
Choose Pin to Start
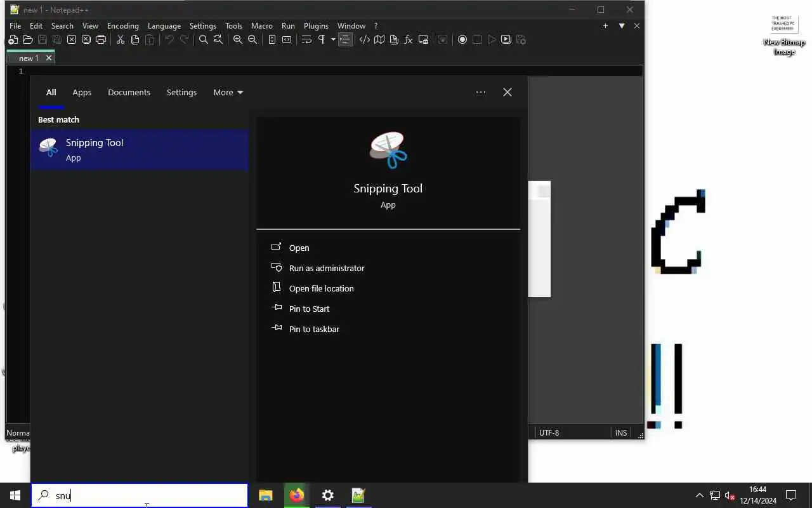tap(309, 309)
